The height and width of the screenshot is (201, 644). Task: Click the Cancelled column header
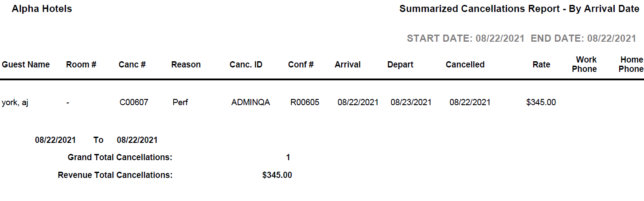465,65
